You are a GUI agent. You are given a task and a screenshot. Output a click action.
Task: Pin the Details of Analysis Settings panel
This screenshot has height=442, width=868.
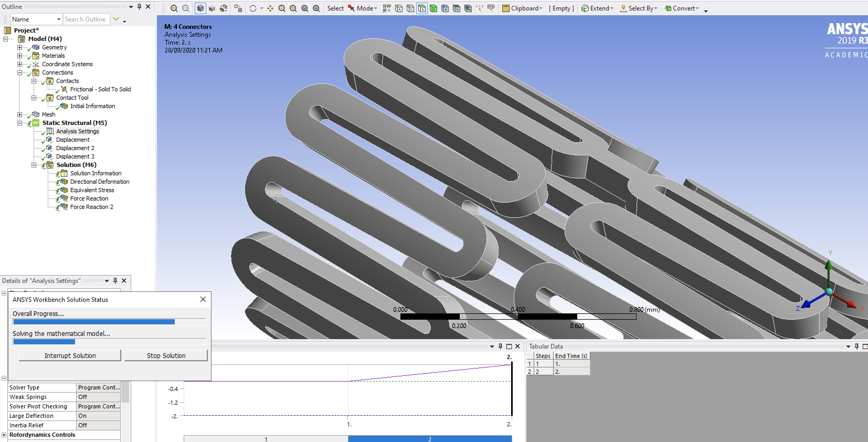click(115, 281)
